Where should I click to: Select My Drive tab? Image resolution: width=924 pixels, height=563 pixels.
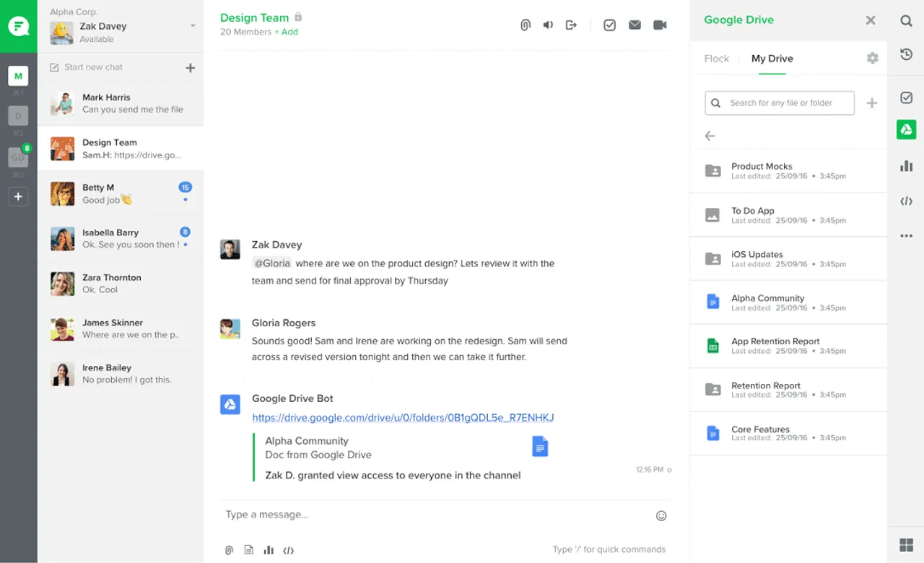[772, 58]
